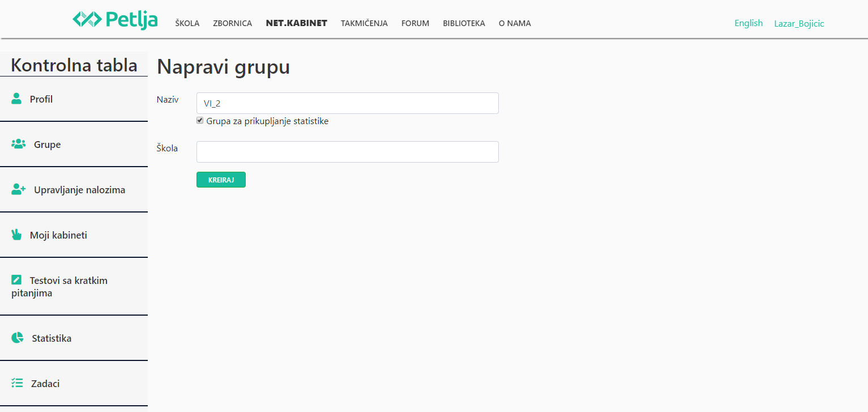Click the Upravljanje nalozima add-user icon
This screenshot has height=412, width=868.
[19, 189]
